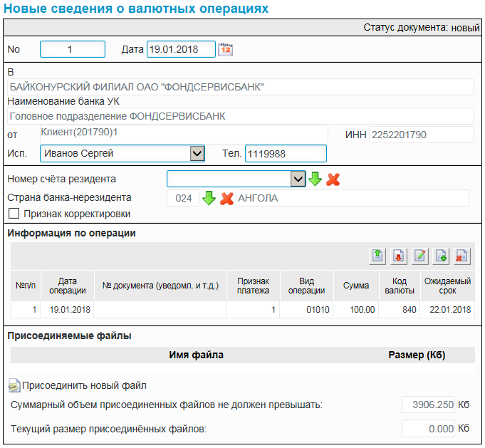Click green arrow next to country code 024
Viewport: 485px width, 448px height.
209,198
